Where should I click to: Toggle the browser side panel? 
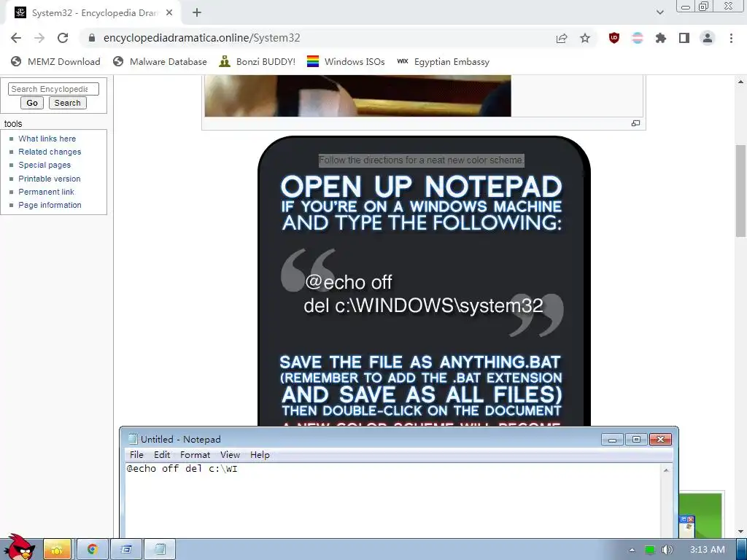[684, 38]
